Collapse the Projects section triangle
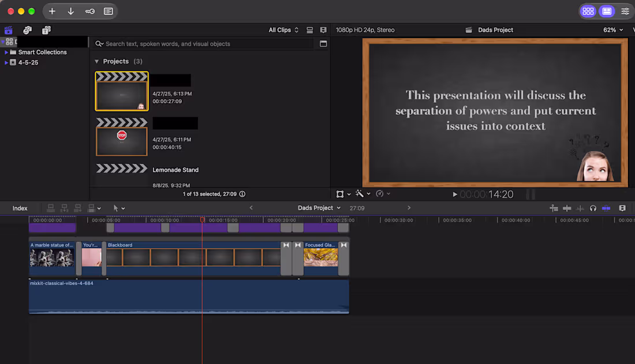The image size is (635, 364). coord(97,62)
